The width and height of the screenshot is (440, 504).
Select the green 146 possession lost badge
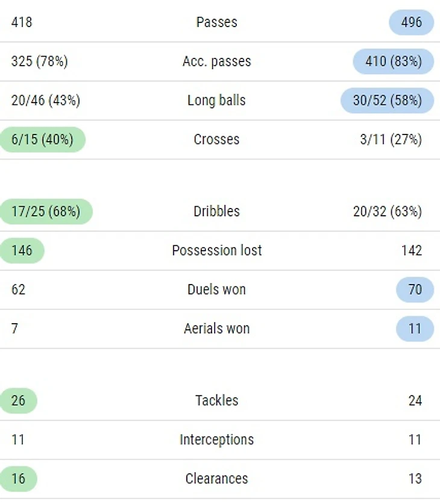[x=22, y=251]
